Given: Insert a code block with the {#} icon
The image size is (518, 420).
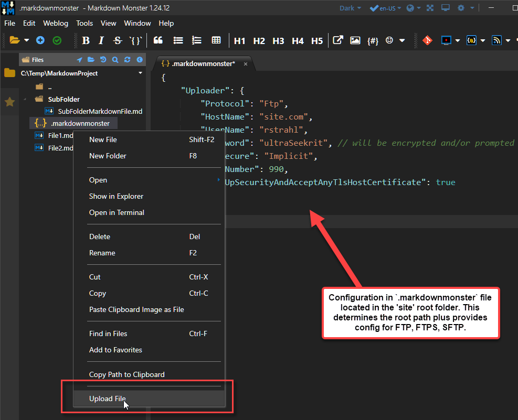Looking at the screenshot, I should tap(373, 40).
